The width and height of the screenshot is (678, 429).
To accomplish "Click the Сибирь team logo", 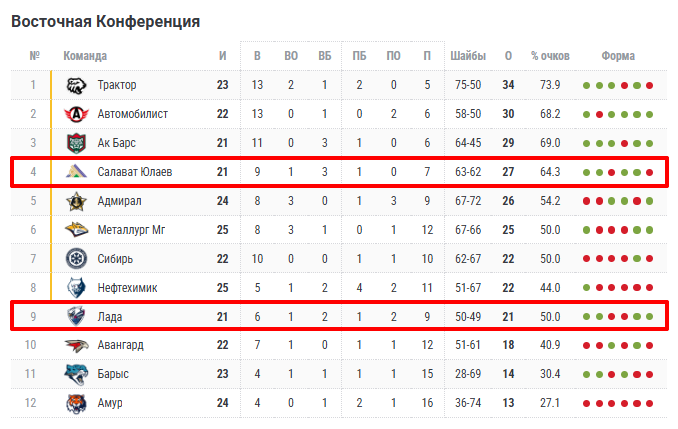I will [x=77, y=259].
